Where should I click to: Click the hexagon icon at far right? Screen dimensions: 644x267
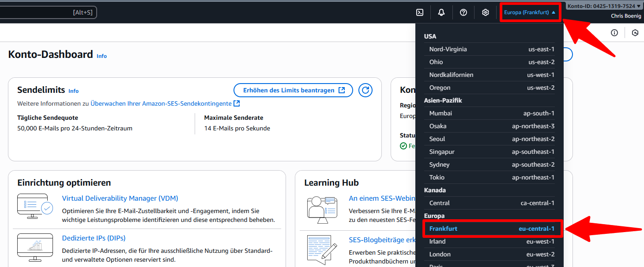[635, 33]
